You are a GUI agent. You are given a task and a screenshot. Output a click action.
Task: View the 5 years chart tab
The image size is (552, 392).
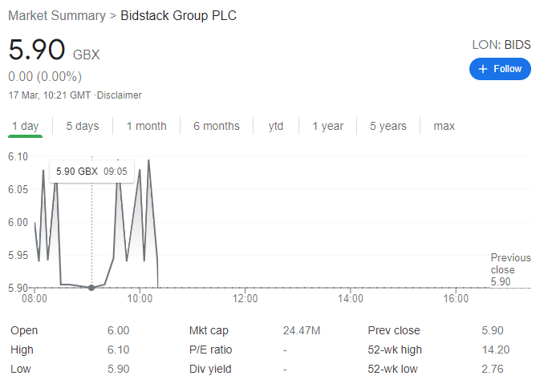(x=388, y=126)
